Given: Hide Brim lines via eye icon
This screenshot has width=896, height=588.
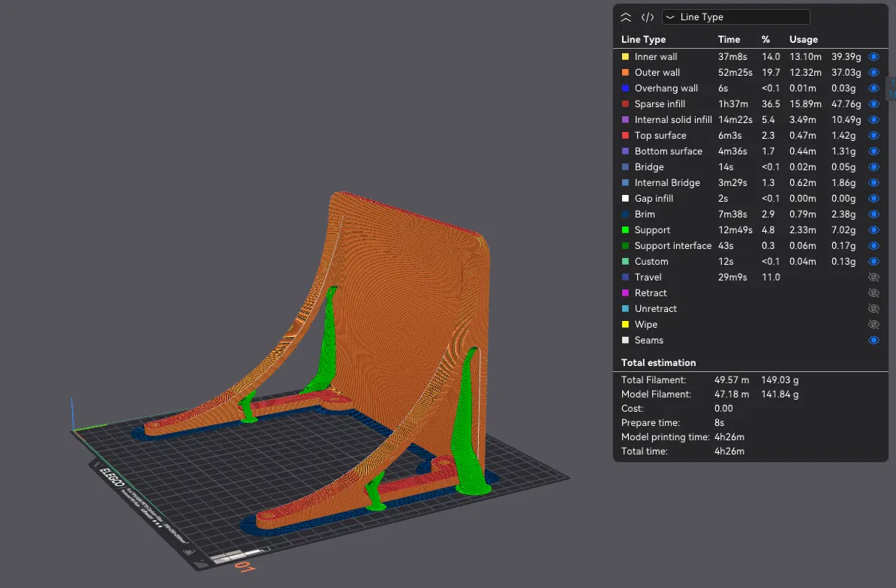Looking at the screenshot, I should coord(873,214).
